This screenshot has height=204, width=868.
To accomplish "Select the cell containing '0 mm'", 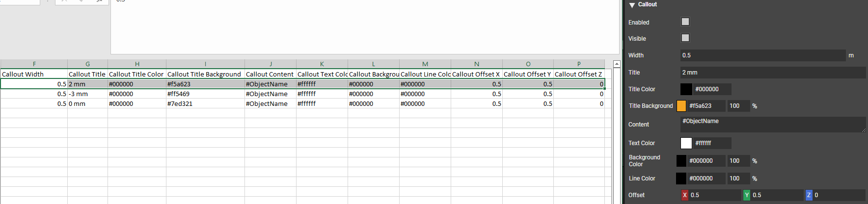I will (87, 103).
